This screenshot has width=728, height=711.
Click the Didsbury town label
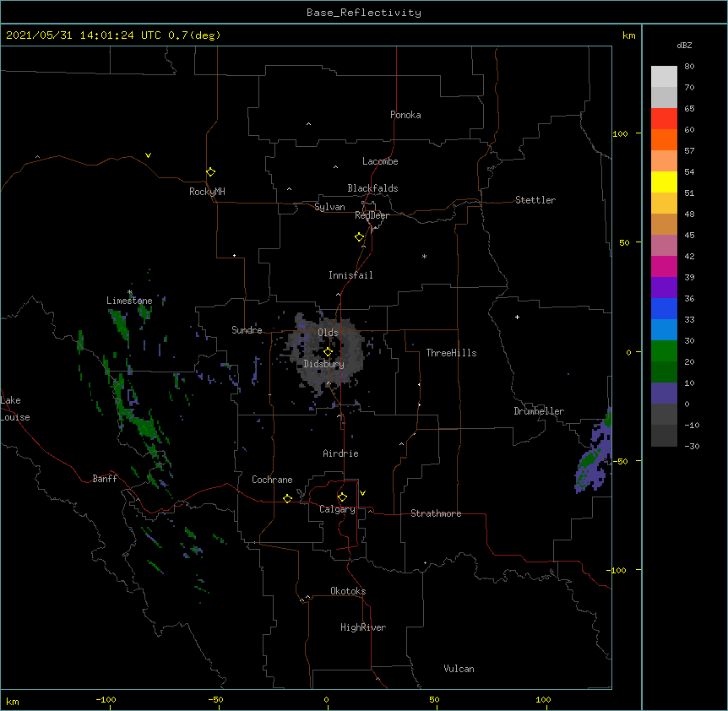pos(324,364)
